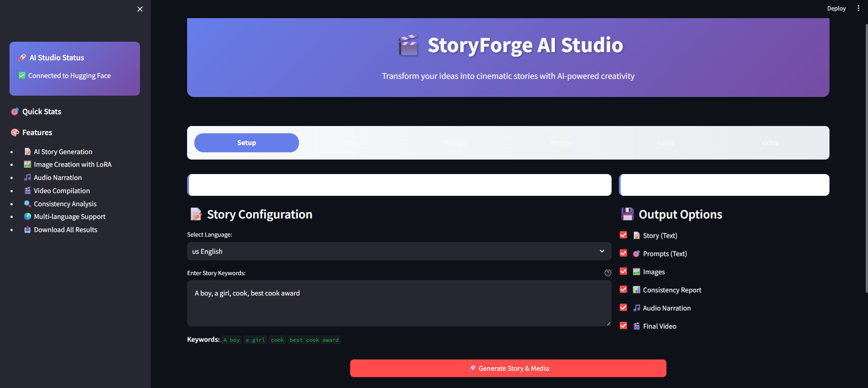
Task: Click the header subtitle 'Transform your ideas…'
Action: coord(508,76)
